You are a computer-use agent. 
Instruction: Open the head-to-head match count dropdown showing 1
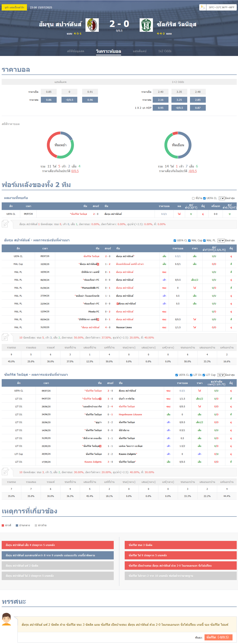[222, 198]
